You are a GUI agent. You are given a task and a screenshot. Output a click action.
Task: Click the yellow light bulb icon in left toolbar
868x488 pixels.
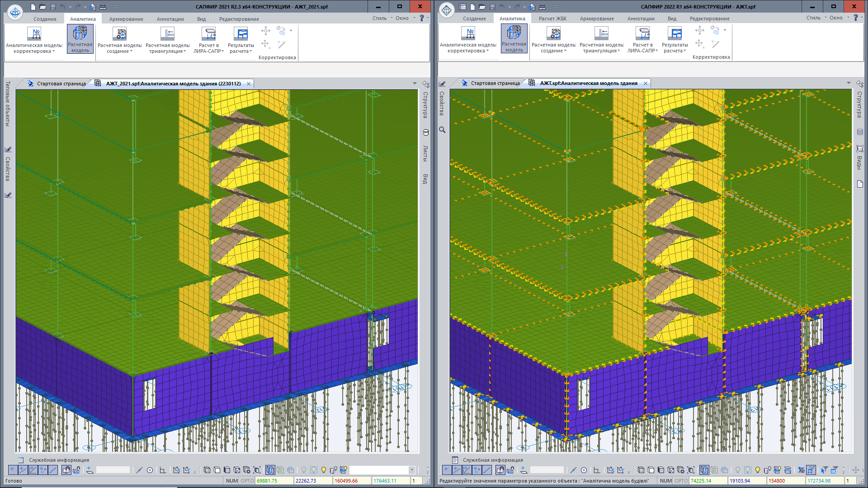323,470
